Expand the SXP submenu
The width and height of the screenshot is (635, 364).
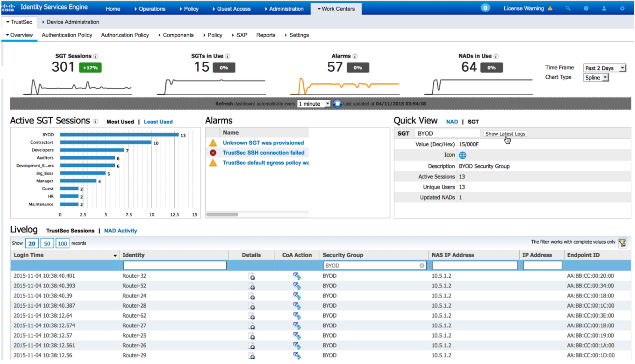pyautogui.click(x=239, y=35)
